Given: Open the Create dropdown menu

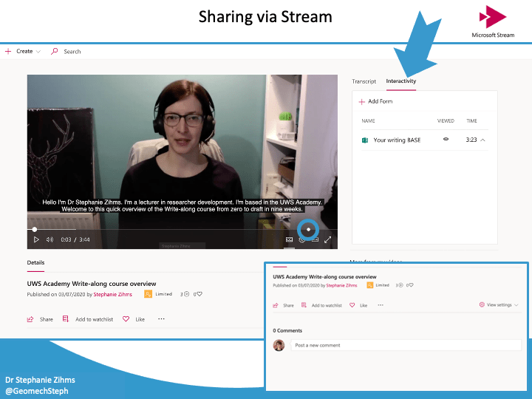Looking at the screenshot, I should tap(28, 51).
